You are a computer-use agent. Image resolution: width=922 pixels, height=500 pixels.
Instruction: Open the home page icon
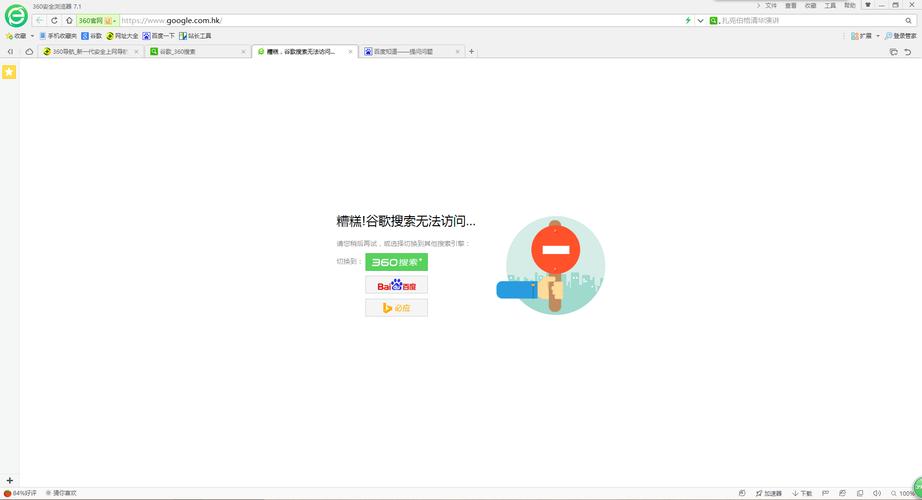(x=69, y=21)
